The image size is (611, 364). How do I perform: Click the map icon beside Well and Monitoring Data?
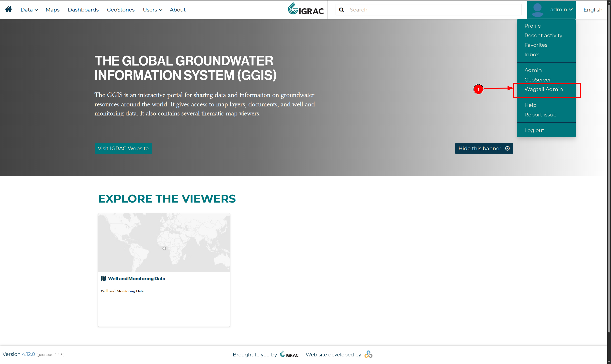tap(103, 279)
